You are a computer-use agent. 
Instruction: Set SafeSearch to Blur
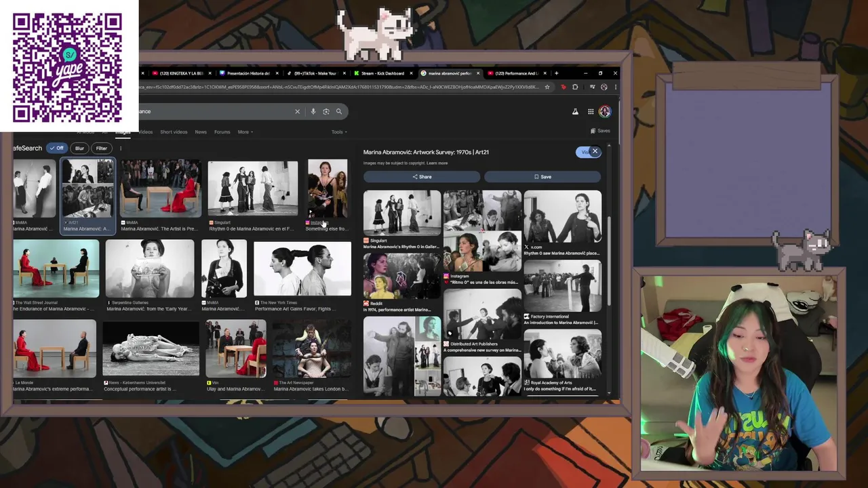(79, 148)
